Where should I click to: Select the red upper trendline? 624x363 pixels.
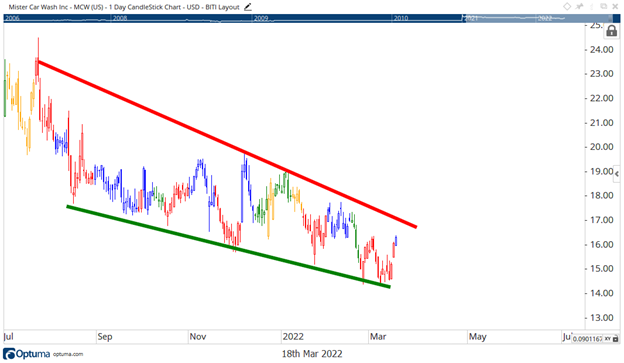(227, 144)
